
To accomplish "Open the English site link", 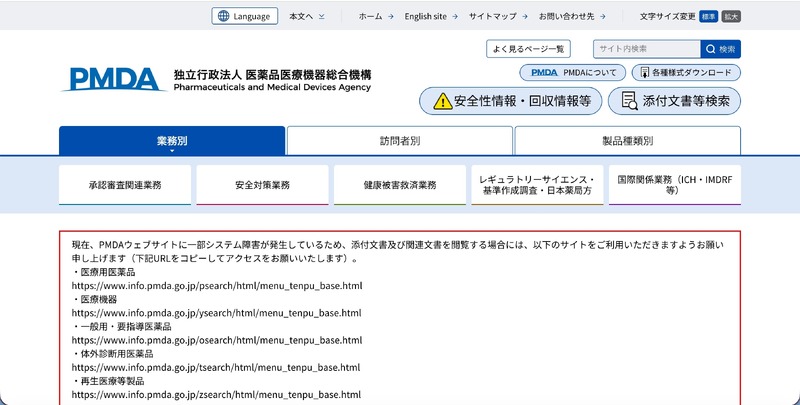I will tap(426, 16).
